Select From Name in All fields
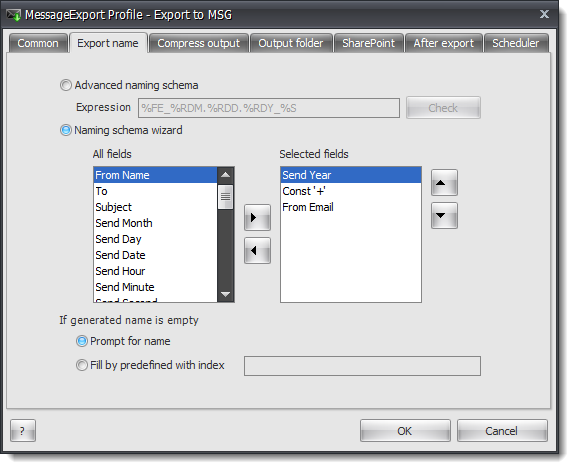This screenshot has width=574, height=469. [x=156, y=175]
